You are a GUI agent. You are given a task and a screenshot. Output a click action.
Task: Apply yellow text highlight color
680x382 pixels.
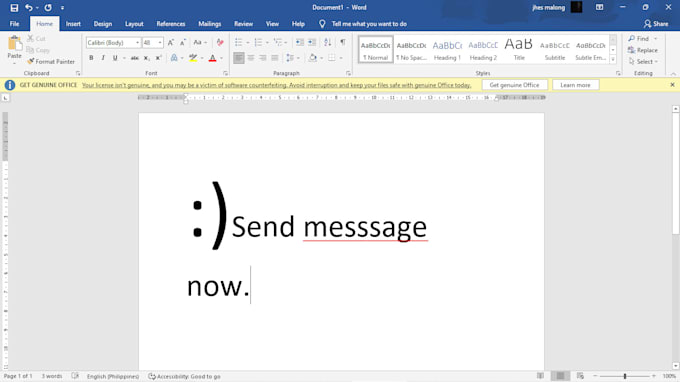tap(193, 58)
